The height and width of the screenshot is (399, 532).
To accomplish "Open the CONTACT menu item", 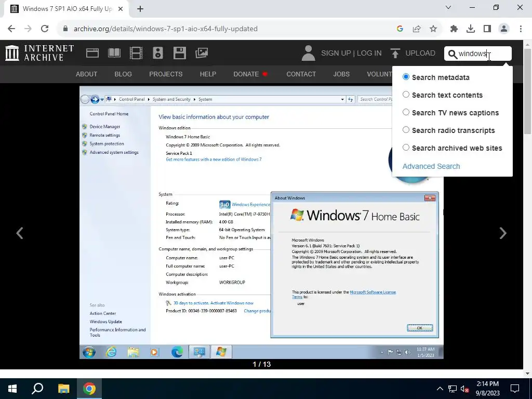I will (301, 74).
